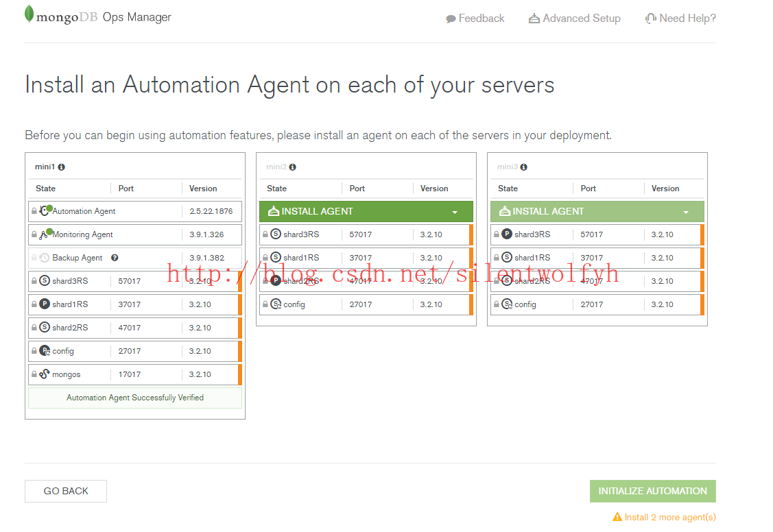Click the GO BACK button
This screenshot has height=532, width=773.
click(x=66, y=491)
